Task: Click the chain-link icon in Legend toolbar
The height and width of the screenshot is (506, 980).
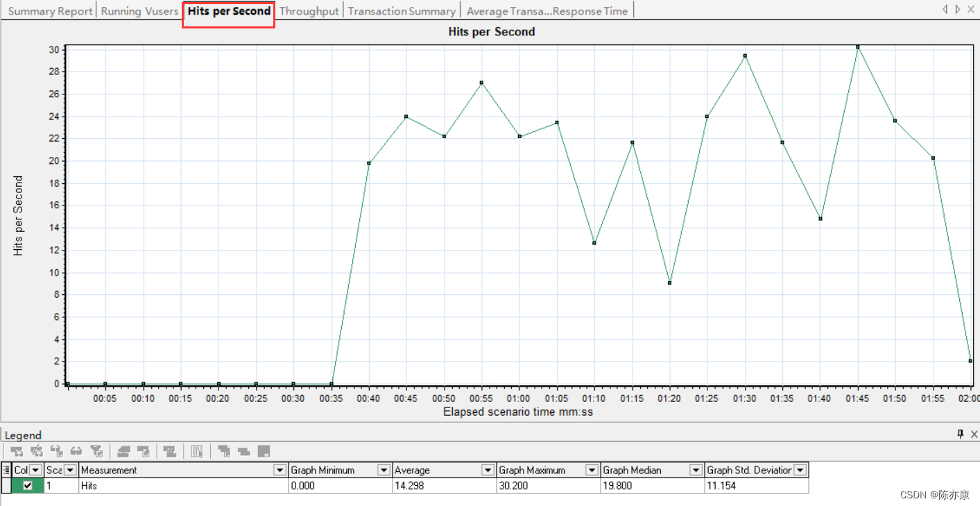Action: pos(76,451)
